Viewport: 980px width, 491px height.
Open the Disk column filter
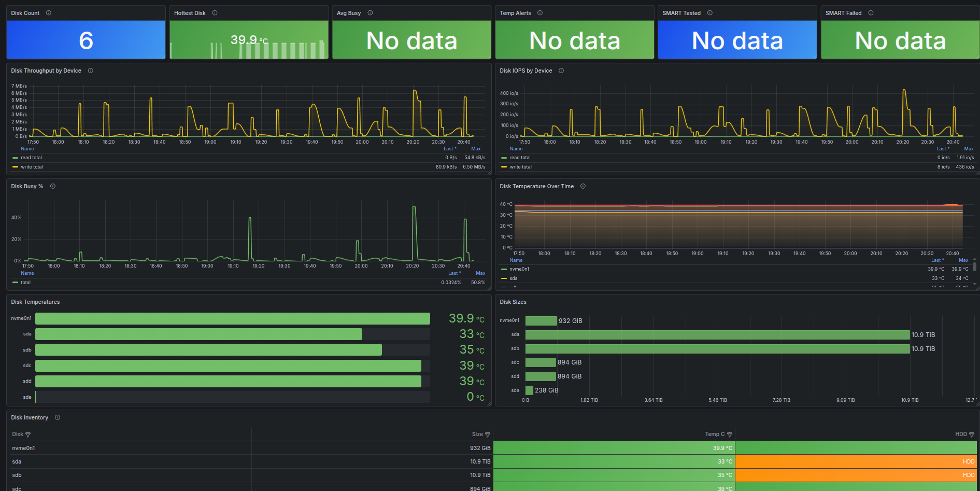point(28,434)
